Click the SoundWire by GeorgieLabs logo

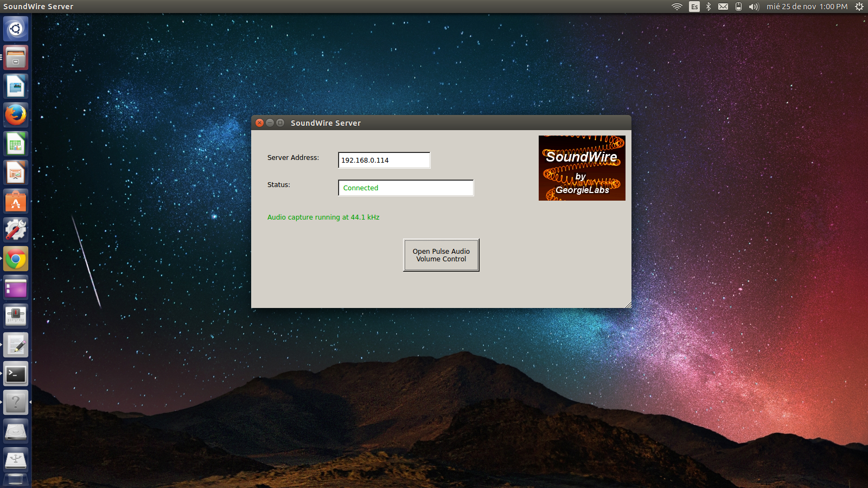pyautogui.click(x=582, y=168)
